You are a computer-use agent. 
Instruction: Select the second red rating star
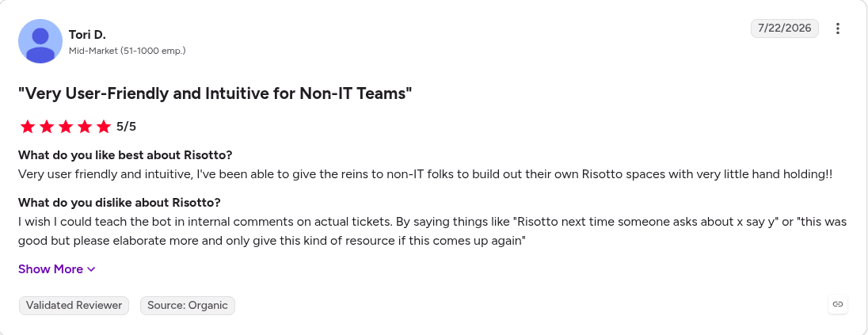pos(47,127)
